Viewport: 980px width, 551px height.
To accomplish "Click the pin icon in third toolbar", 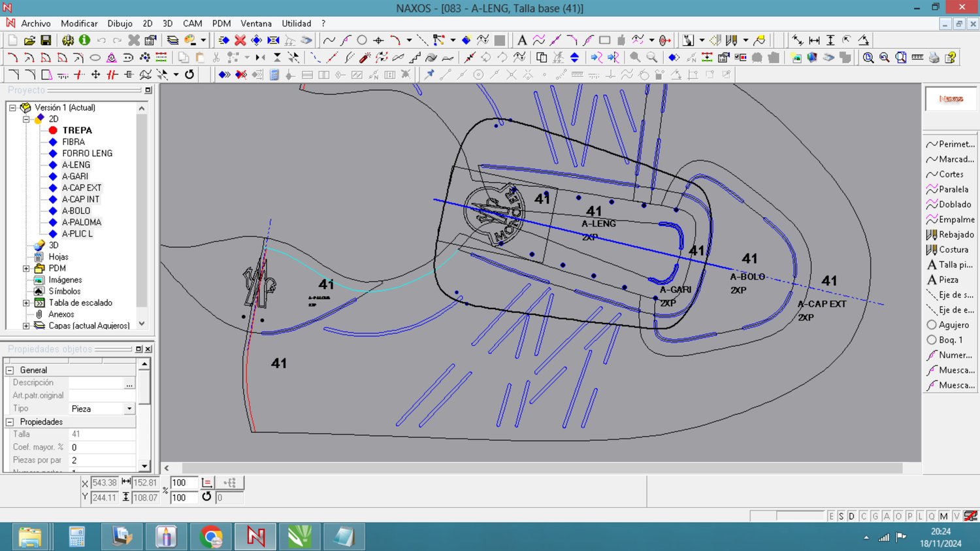I will click(x=429, y=75).
